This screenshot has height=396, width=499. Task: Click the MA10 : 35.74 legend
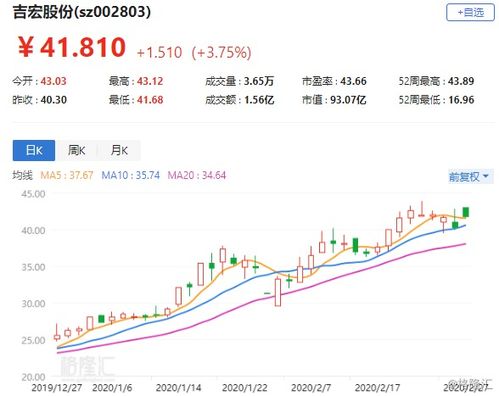(130, 175)
